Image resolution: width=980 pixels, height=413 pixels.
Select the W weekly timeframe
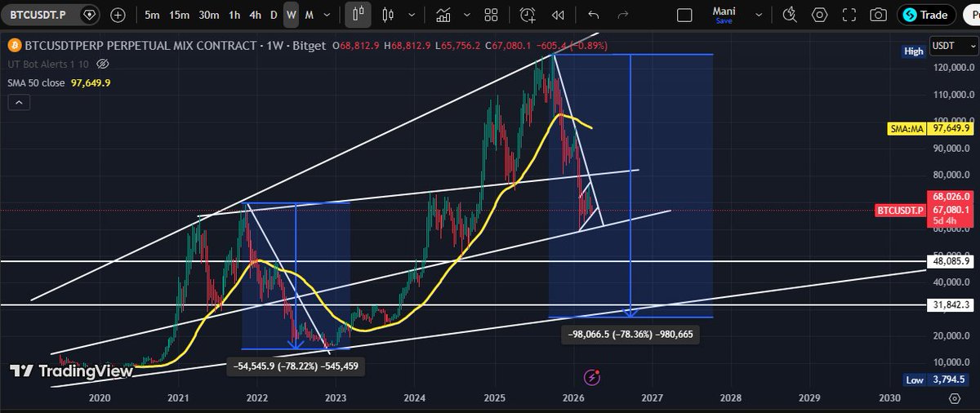(291, 15)
